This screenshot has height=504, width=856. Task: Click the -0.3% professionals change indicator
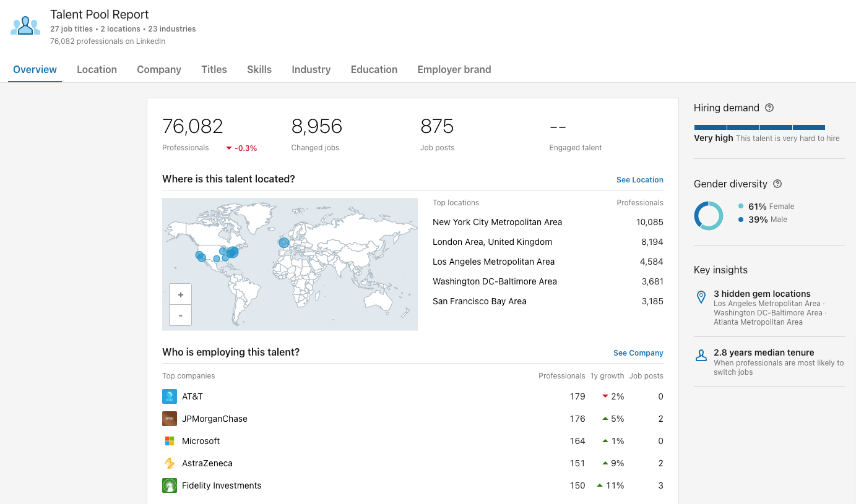[241, 148]
